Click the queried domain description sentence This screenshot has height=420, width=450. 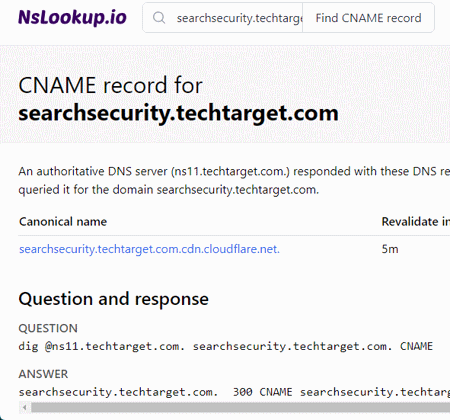(x=169, y=190)
